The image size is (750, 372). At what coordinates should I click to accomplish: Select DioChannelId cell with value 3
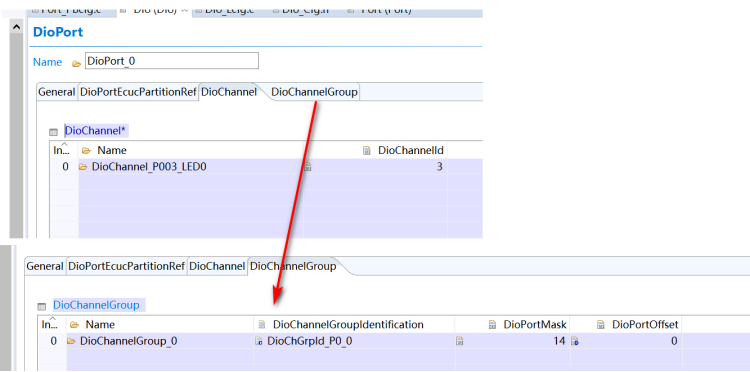(x=375, y=167)
